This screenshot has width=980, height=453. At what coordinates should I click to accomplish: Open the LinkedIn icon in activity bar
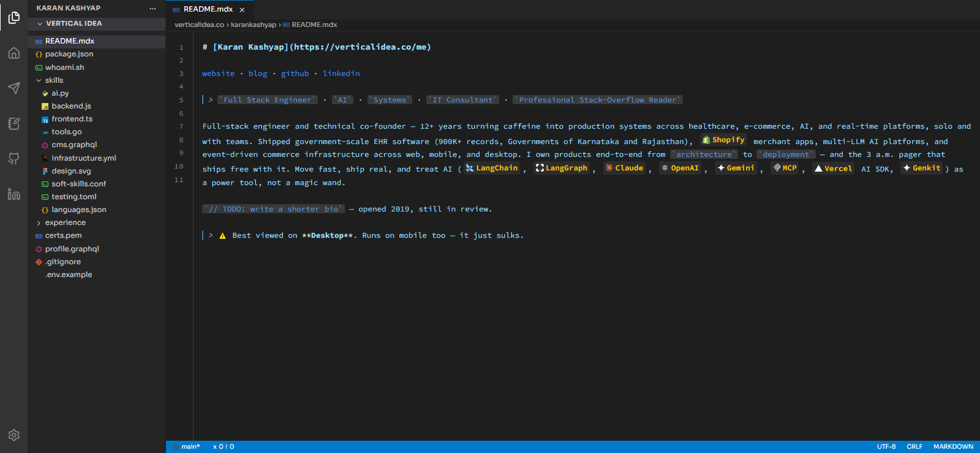point(13,194)
